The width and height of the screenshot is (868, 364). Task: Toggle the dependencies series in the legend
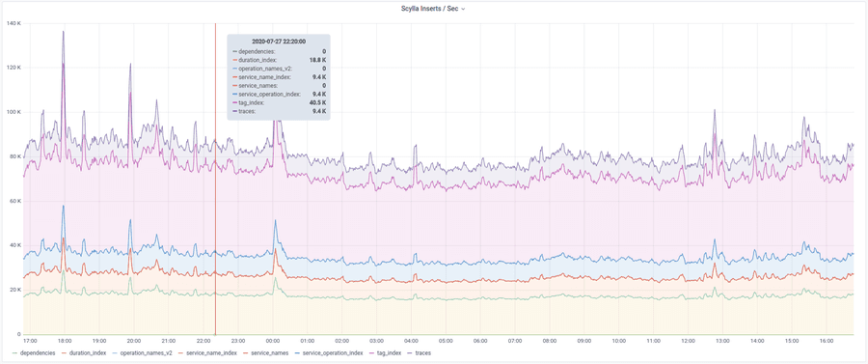pos(38,352)
